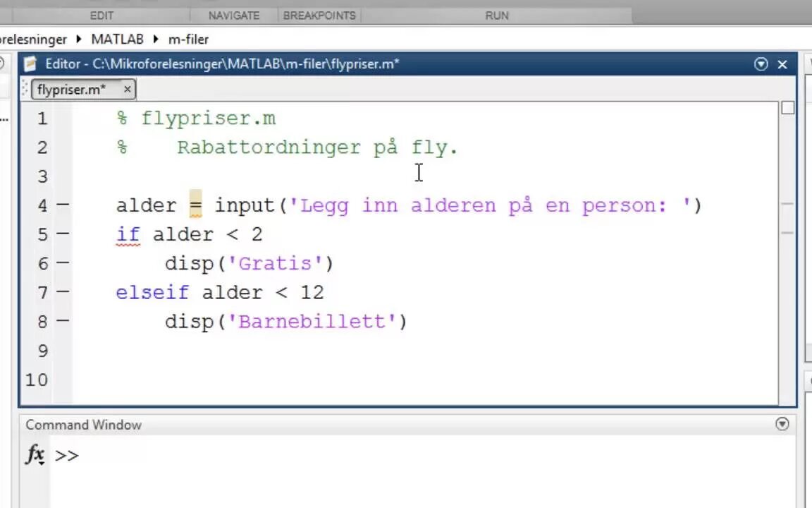Click the underlined 'if' keyword

coord(128,235)
